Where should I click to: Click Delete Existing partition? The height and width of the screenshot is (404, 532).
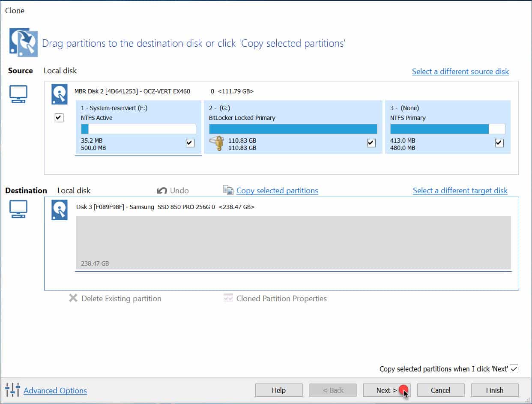coord(121,299)
